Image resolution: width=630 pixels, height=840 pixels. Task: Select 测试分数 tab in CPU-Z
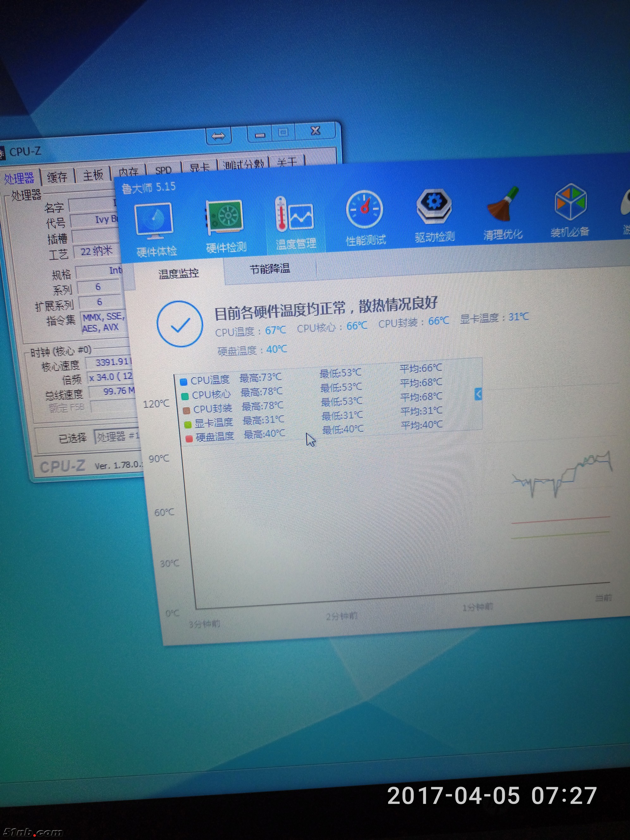tap(244, 164)
